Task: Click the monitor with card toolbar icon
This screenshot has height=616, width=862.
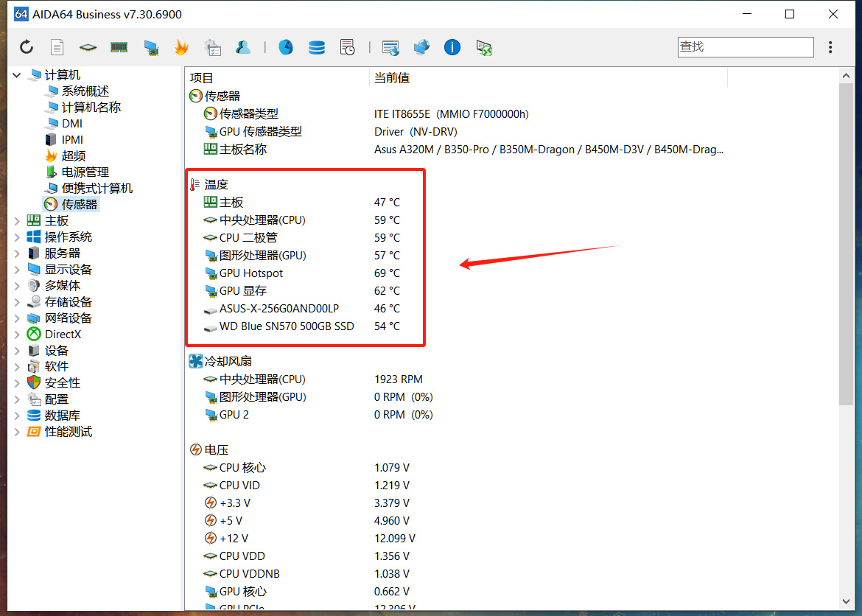Action: click(151, 48)
